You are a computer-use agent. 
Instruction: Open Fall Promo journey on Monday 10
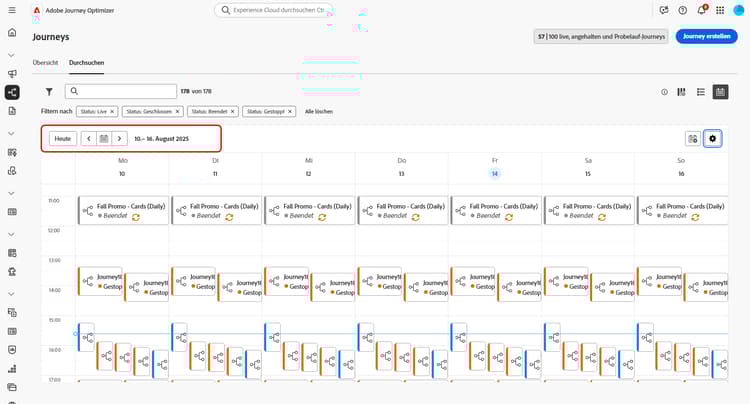(x=123, y=210)
